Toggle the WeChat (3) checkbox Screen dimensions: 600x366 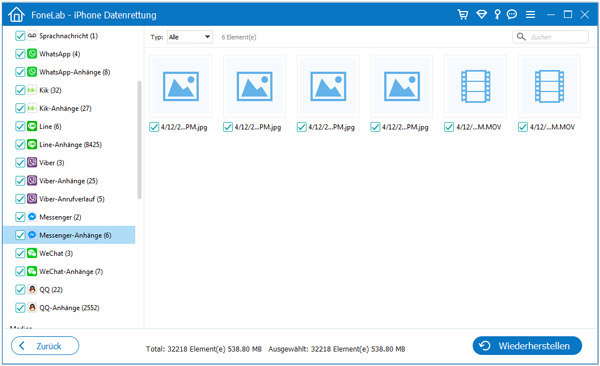pos(20,253)
